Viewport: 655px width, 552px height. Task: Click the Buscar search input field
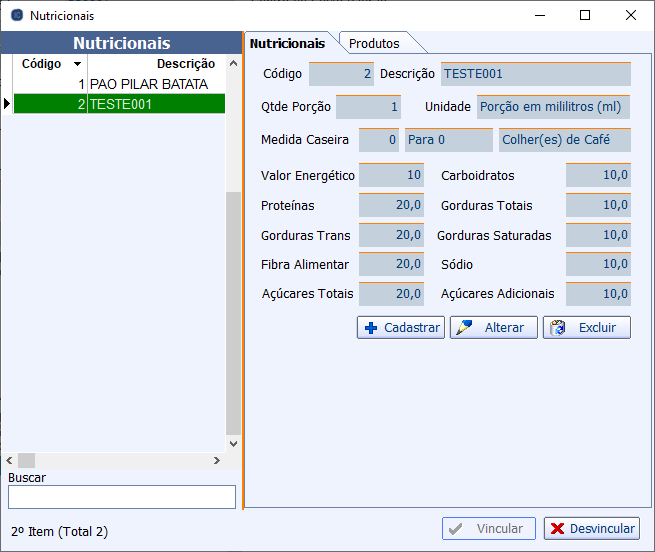(x=122, y=497)
